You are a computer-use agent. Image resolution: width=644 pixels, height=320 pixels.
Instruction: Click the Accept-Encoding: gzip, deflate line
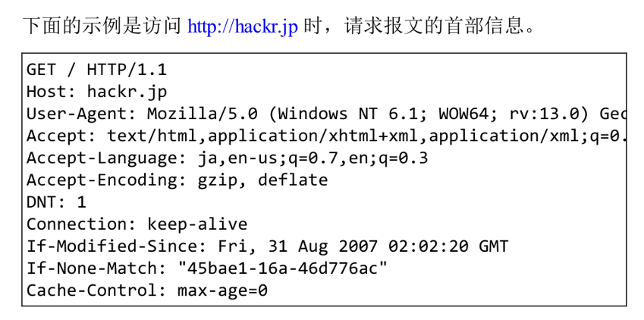coord(177,180)
